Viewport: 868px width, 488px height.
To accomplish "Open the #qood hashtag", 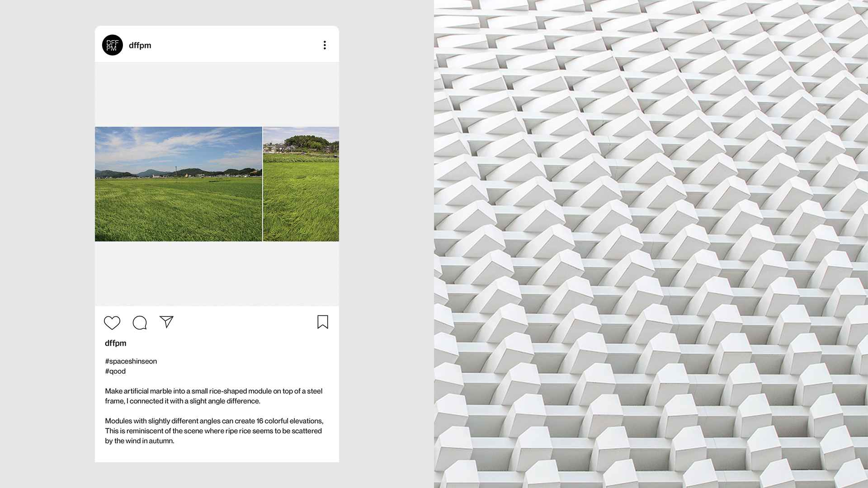I will [115, 371].
